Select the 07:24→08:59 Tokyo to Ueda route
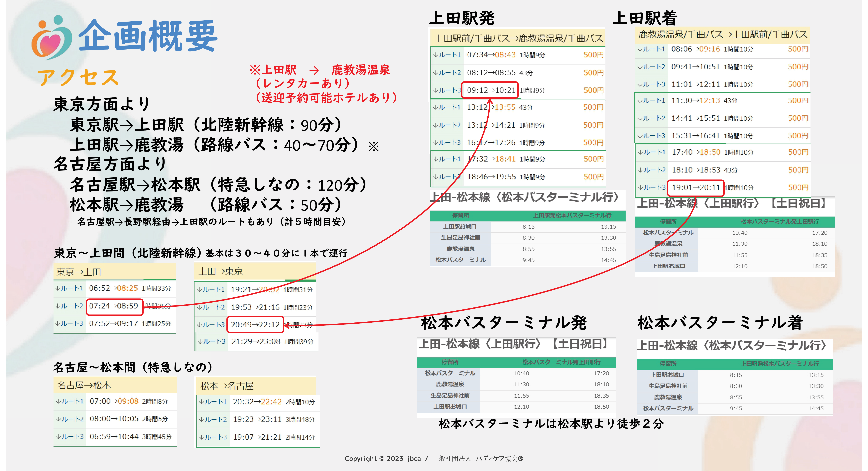The image size is (868, 471). click(x=115, y=306)
